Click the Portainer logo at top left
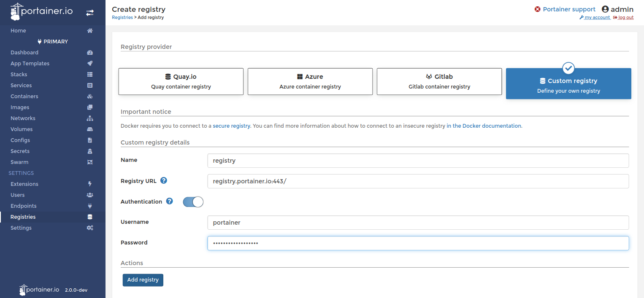 tap(41, 12)
